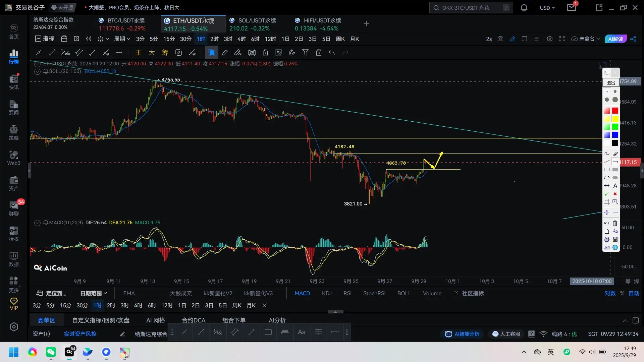
Task: Select arrow line tool in pen palette
Action: [615, 162]
